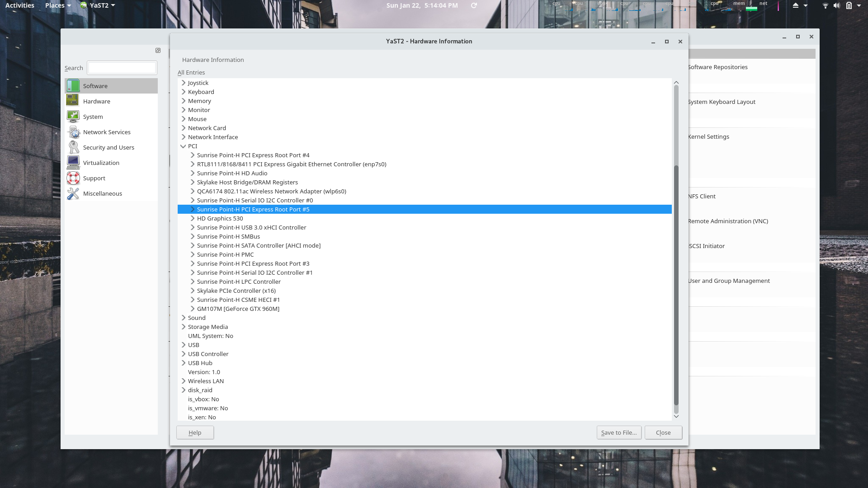Open the volume speaker icon
This screenshot has width=868, height=488.
[837, 5]
